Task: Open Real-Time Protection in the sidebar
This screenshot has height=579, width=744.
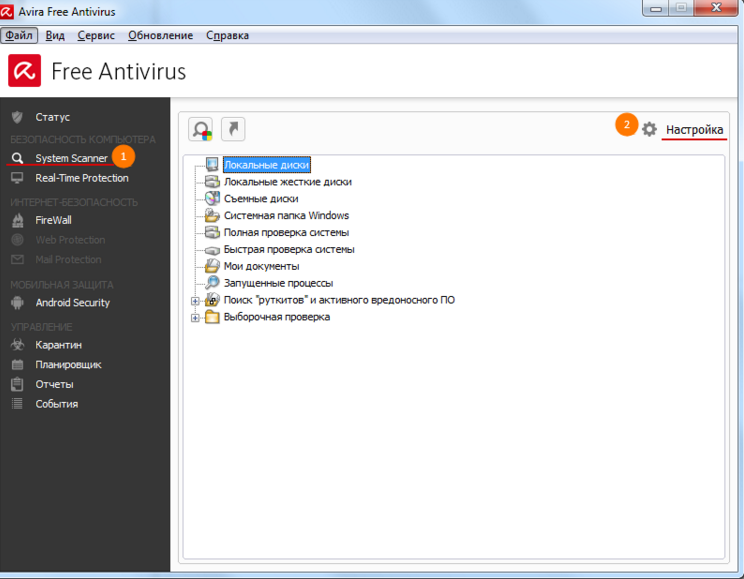Action: click(x=82, y=178)
